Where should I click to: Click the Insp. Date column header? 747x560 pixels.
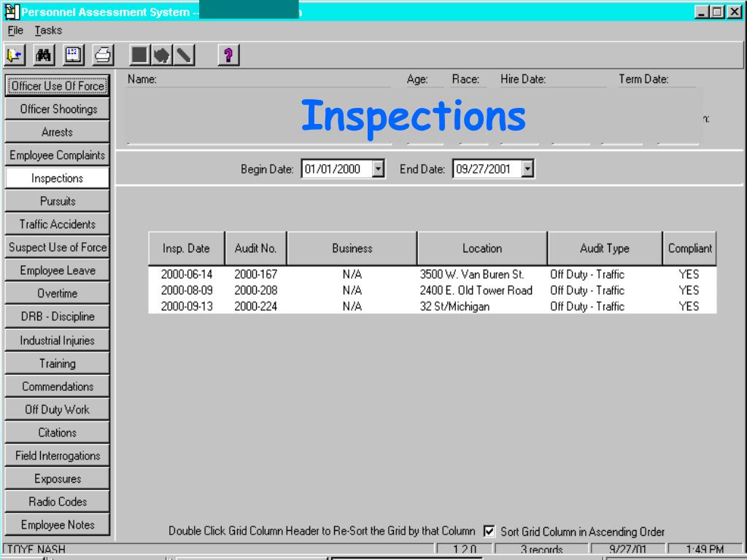[186, 248]
